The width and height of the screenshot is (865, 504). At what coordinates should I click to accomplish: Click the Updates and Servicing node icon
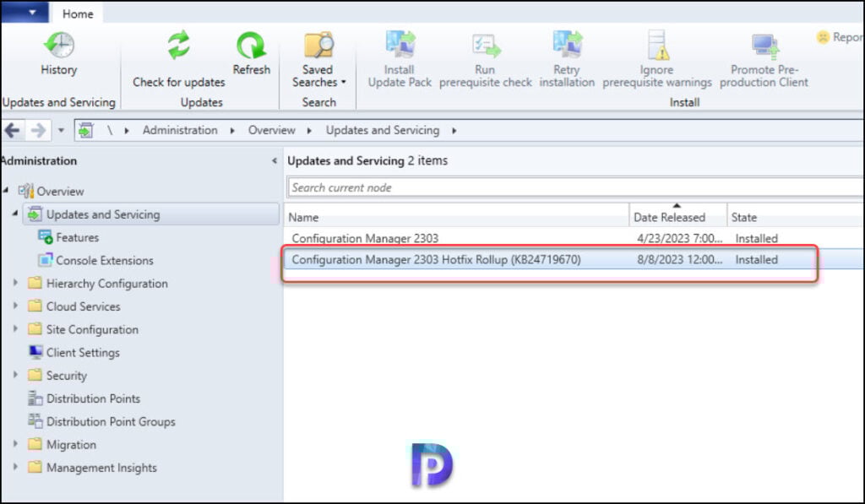point(35,214)
